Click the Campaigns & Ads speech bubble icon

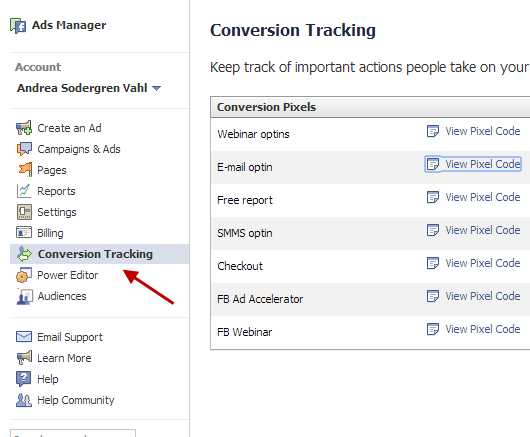[x=24, y=149]
